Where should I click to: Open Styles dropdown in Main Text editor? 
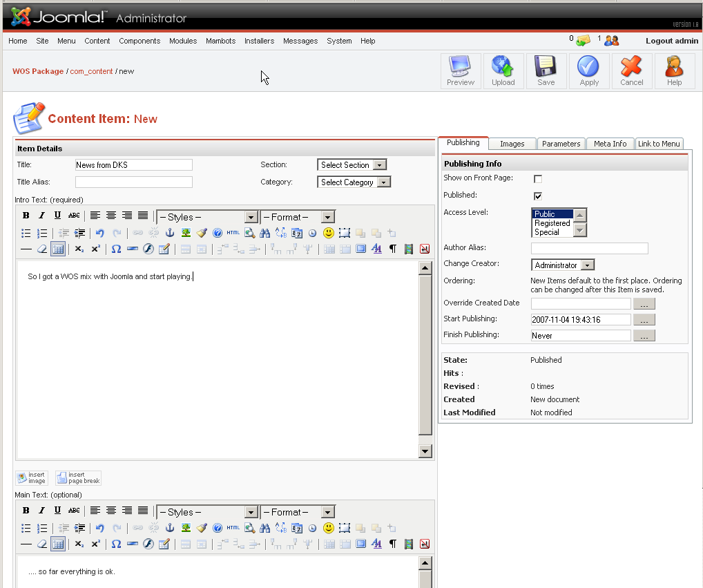[207, 512]
